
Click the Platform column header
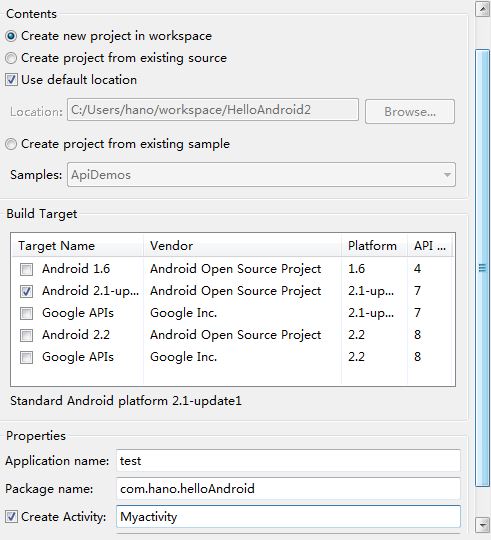tap(375, 246)
